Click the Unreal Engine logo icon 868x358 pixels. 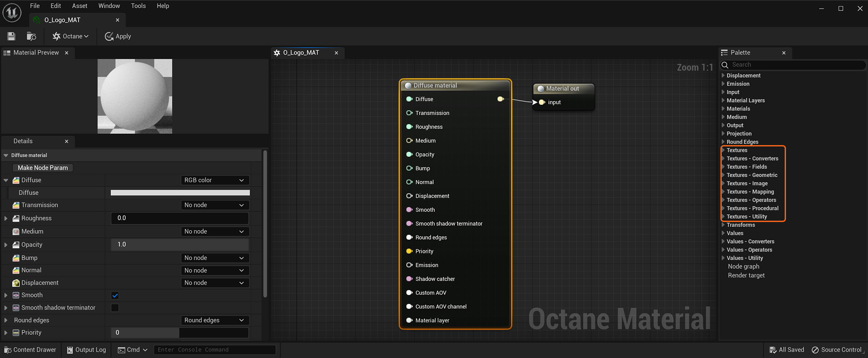coord(12,12)
